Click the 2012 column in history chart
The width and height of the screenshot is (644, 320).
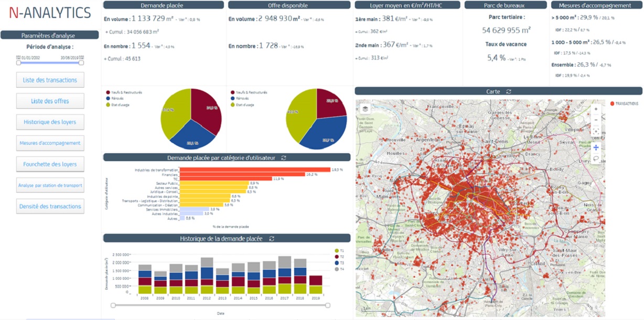tap(207, 275)
